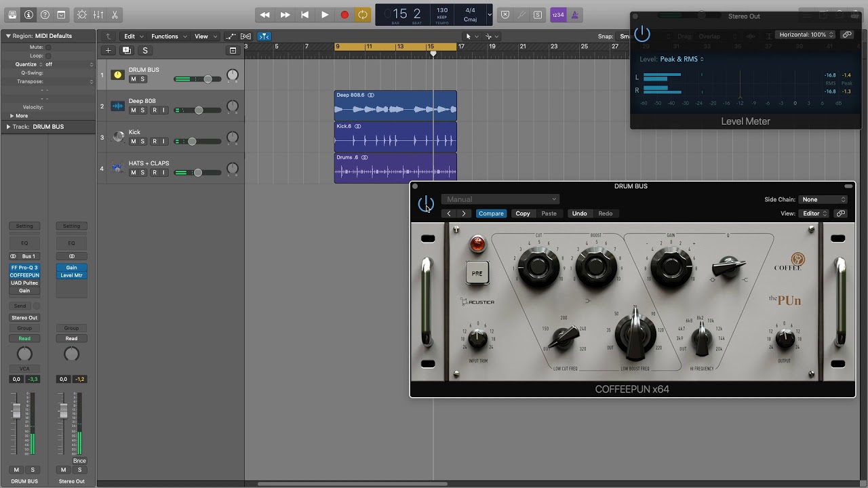Screen dimensions: 868x488
Task: Click the red Record button
Action: [344, 14]
